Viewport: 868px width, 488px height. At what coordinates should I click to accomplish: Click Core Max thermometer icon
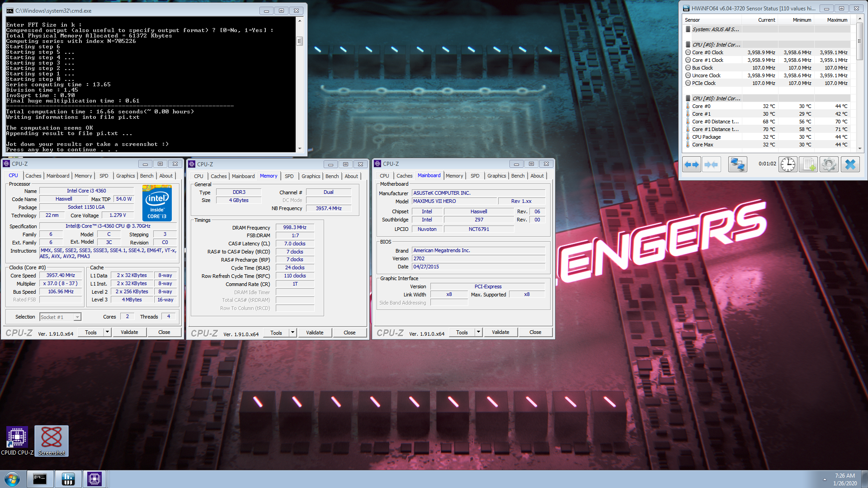click(688, 144)
